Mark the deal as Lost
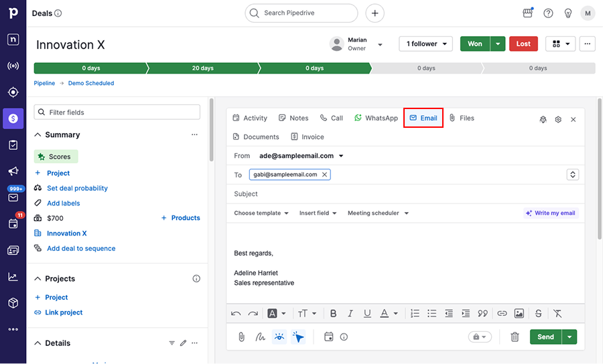 click(x=523, y=43)
